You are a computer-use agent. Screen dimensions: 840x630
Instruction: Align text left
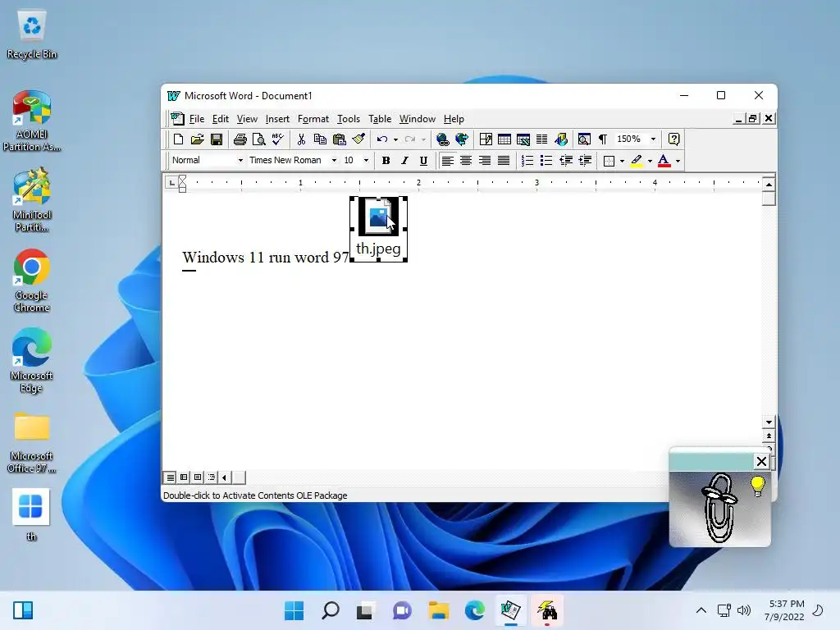pos(447,160)
